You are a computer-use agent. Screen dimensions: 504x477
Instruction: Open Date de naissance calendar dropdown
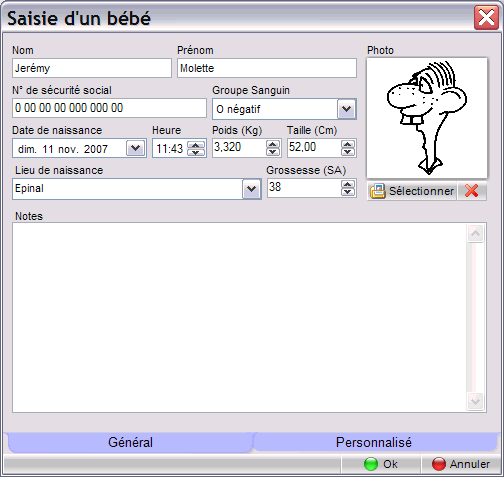pyautogui.click(x=135, y=148)
